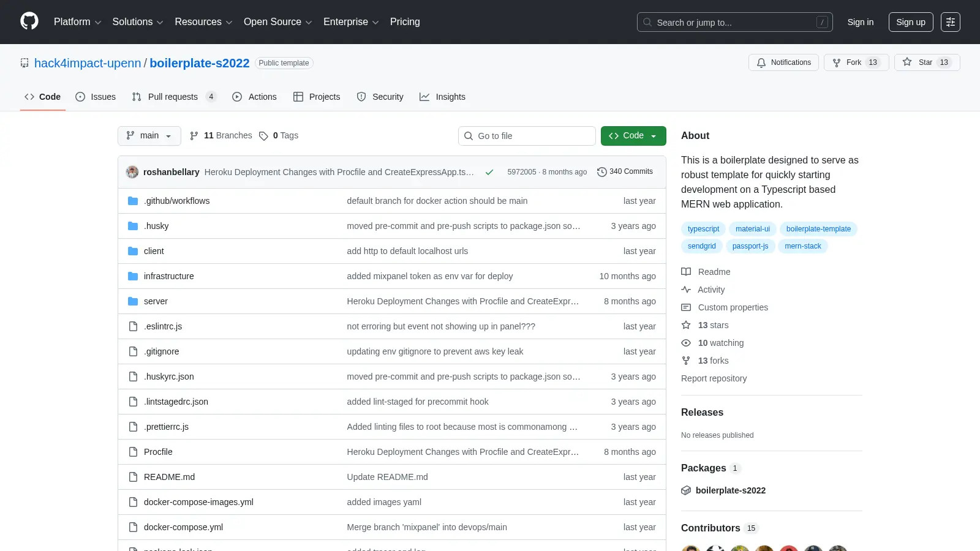
Task: Open docker-compose-images.yml file
Action: (198, 502)
